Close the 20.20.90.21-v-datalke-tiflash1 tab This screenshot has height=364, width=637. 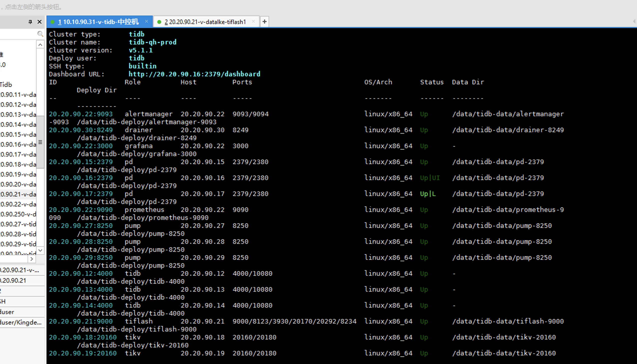coord(253,21)
